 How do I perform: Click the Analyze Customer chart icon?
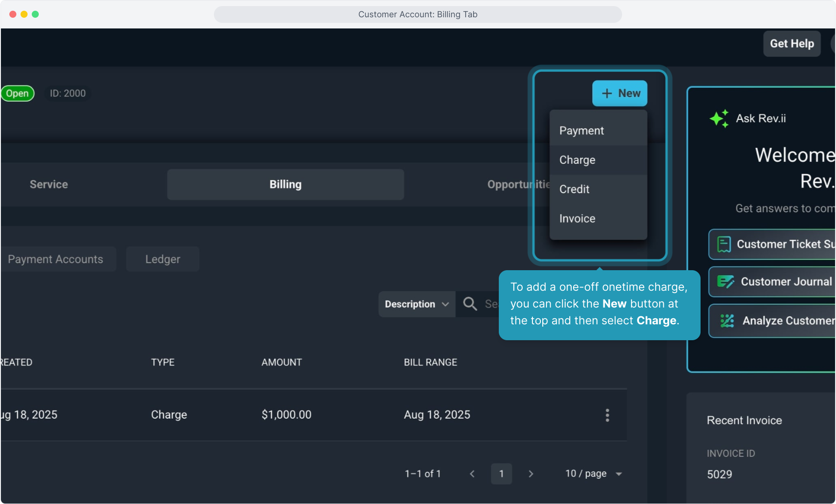(x=727, y=321)
